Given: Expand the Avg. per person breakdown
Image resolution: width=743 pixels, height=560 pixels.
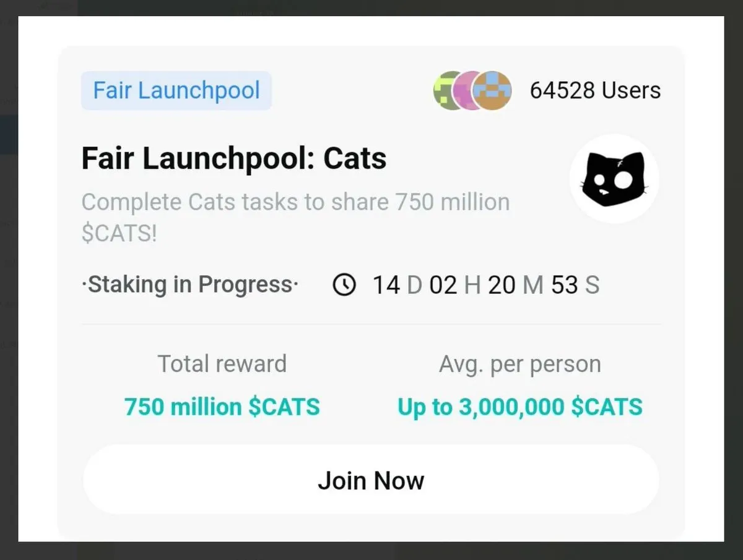Looking at the screenshot, I should click(520, 364).
